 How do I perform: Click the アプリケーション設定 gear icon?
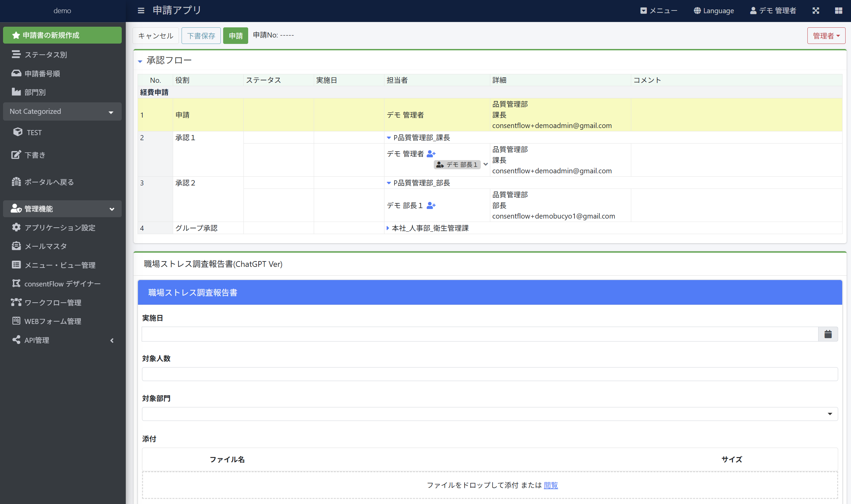click(16, 227)
